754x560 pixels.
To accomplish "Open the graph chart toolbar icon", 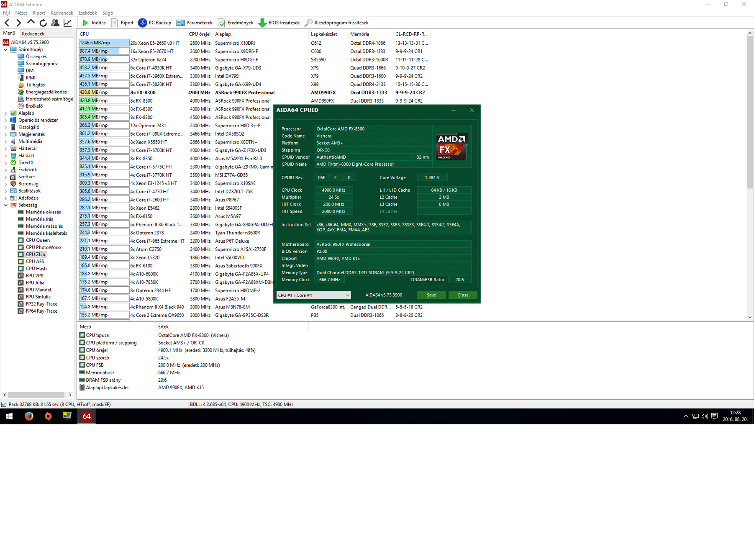I will point(67,23).
